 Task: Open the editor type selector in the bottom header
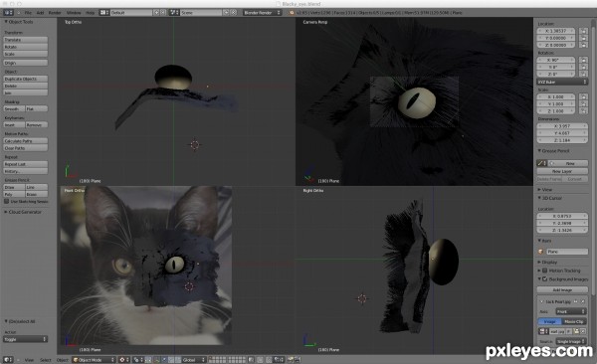(8, 359)
